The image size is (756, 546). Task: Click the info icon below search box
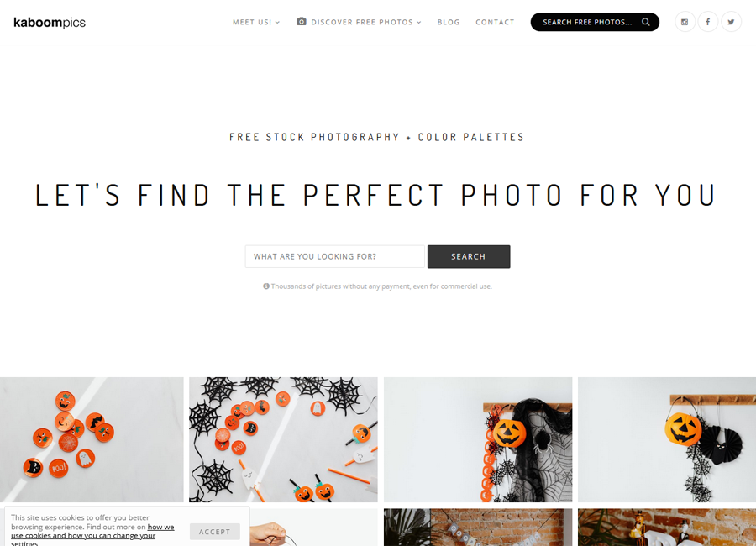coord(265,286)
